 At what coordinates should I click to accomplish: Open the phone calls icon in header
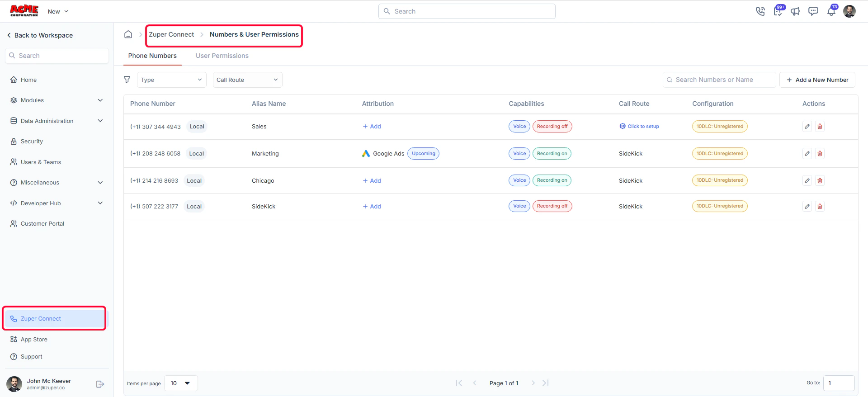[x=760, y=11]
